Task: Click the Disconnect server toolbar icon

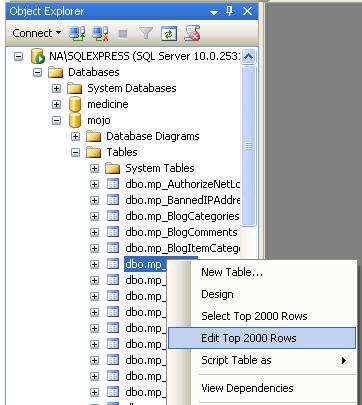Action: click(x=101, y=34)
